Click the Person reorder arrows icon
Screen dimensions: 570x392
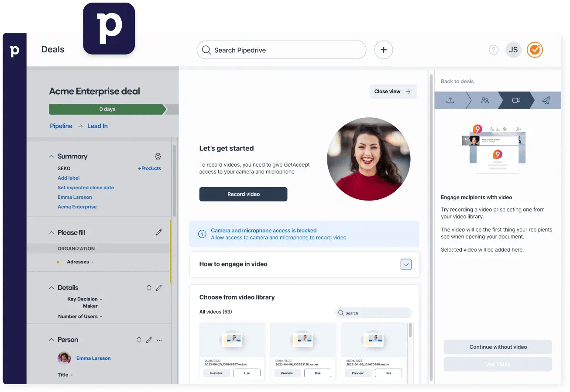(x=139, y=340)
